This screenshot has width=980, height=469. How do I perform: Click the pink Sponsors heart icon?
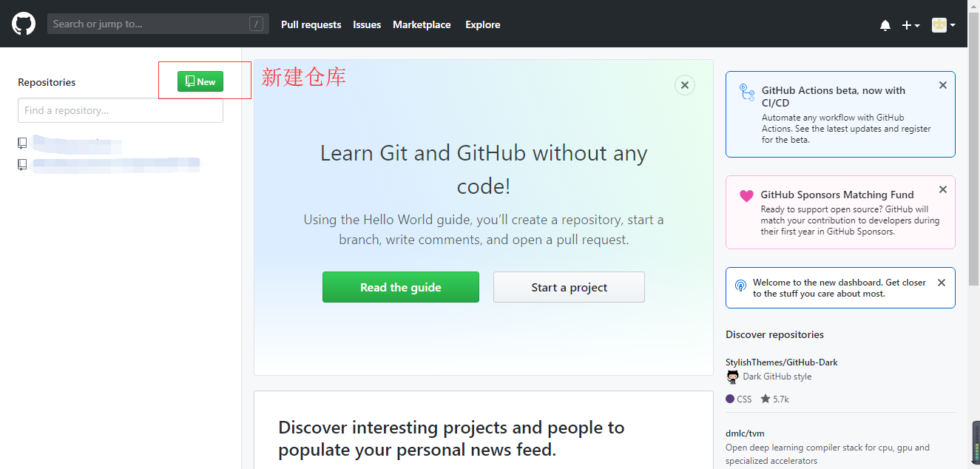point(746,196)
